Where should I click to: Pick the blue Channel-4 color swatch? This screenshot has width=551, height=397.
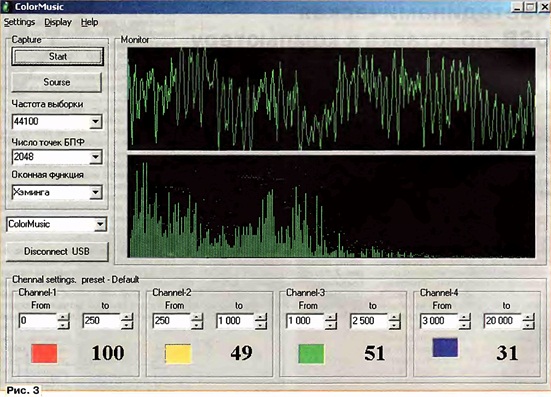(x=445, y=348)
